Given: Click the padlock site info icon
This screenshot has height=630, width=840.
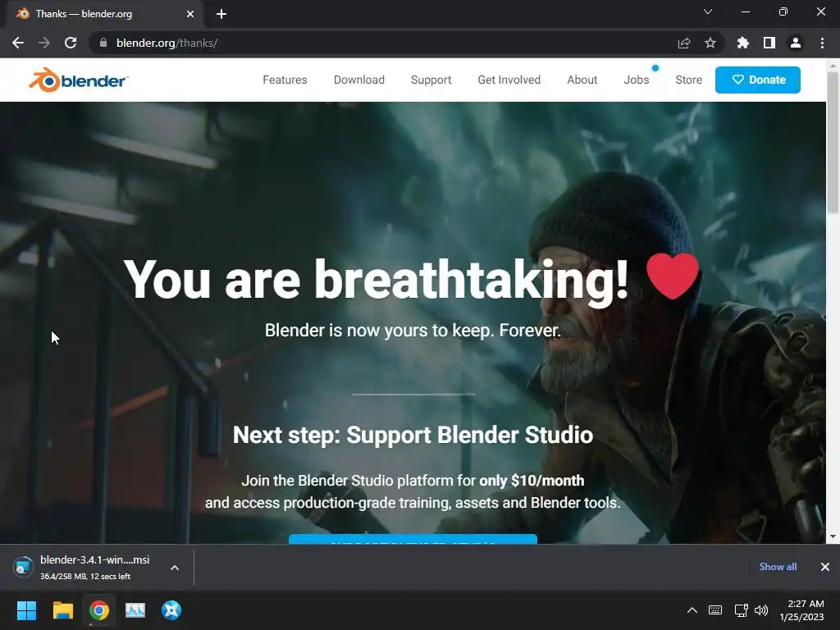Looking at the screenshot, I should (x=103, y=43).
